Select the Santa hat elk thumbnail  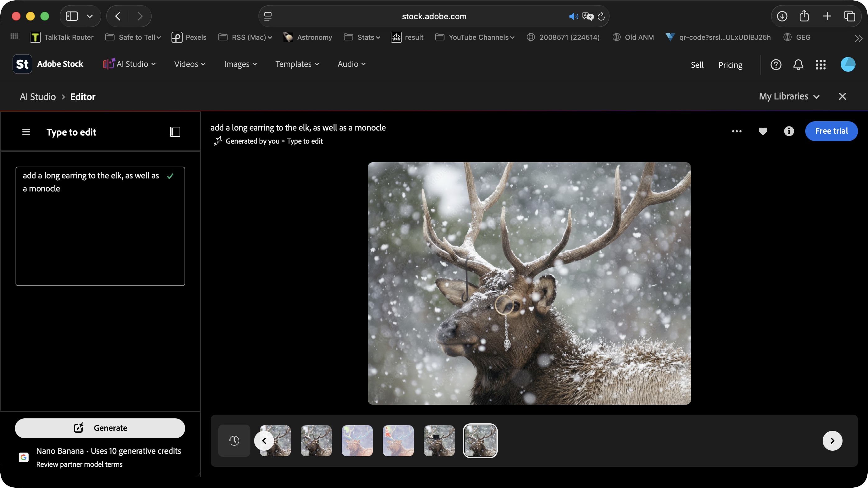click(398, 440)
